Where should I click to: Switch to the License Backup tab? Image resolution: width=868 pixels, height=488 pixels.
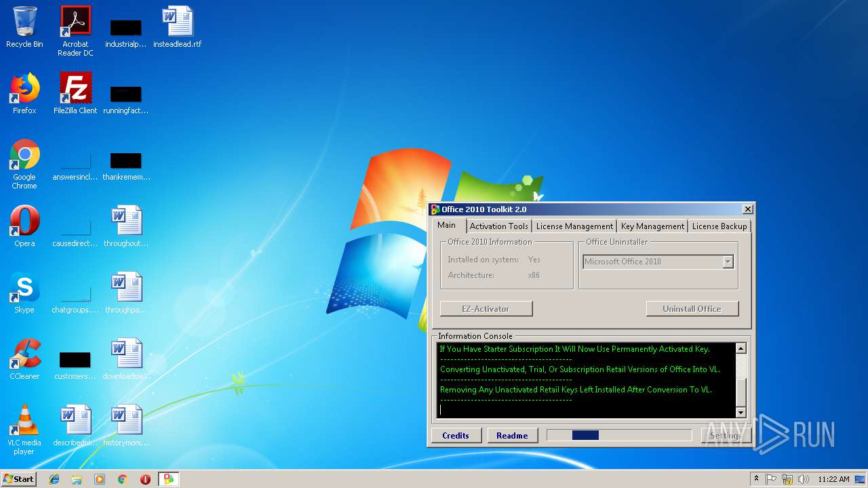[x=719, y=226]
